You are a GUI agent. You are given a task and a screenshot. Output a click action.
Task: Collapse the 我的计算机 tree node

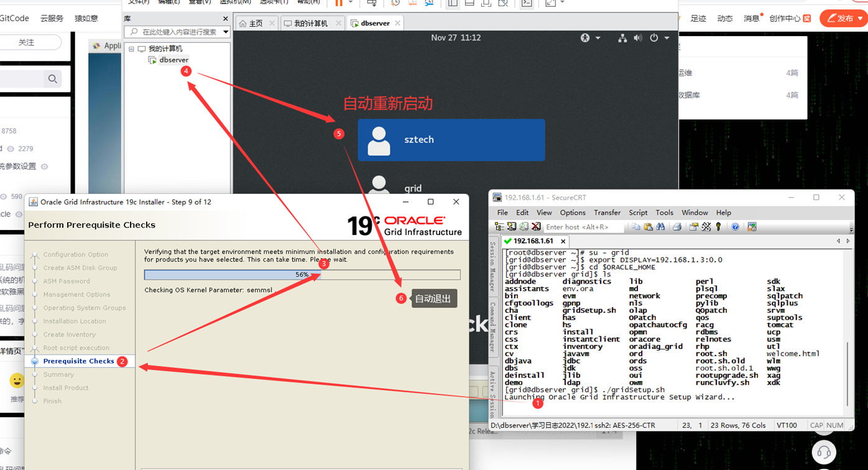[132, 48]
